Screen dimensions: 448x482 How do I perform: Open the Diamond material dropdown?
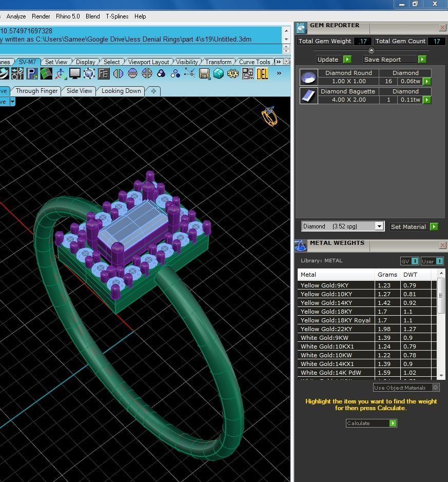coord(379,226)
